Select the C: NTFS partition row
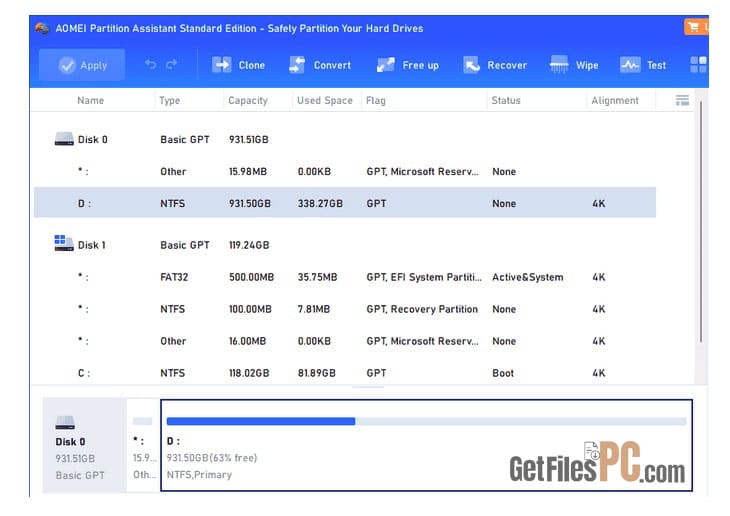 (x=345, y=373)
